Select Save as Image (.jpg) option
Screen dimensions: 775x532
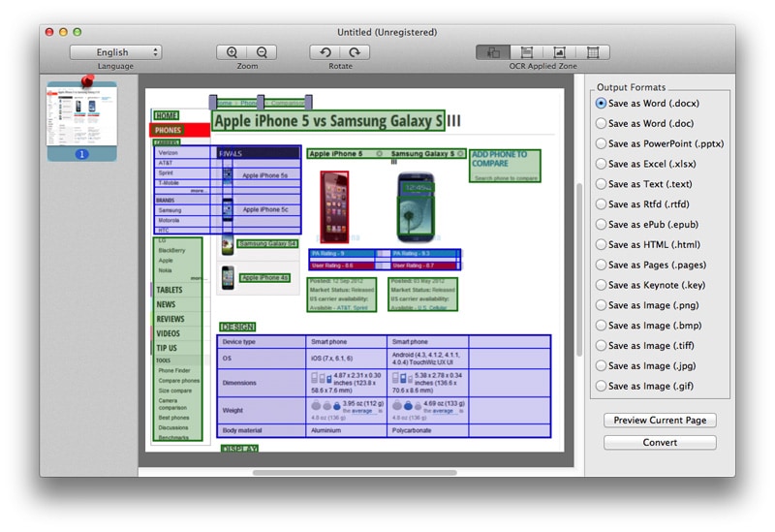point(645,366)
